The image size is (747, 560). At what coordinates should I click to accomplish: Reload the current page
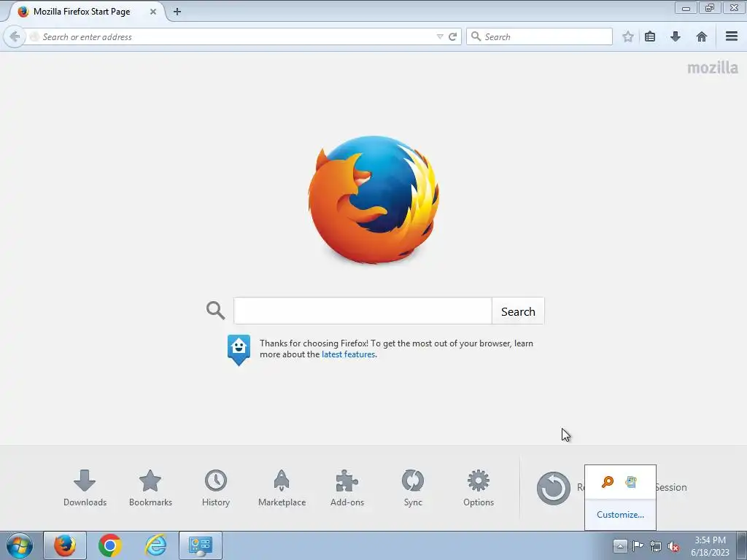coord(452,36)
